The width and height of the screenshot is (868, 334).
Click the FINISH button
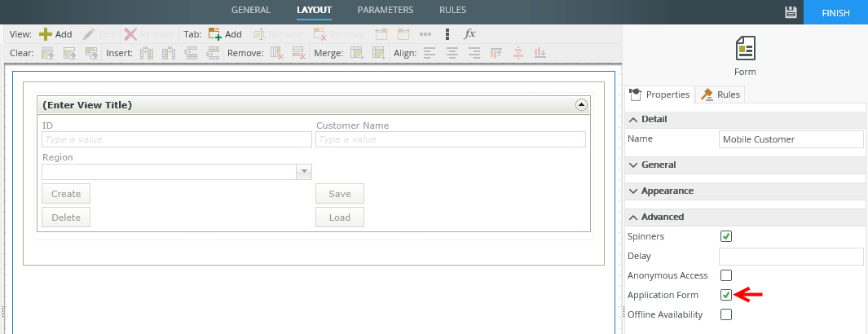pos(835,13)
